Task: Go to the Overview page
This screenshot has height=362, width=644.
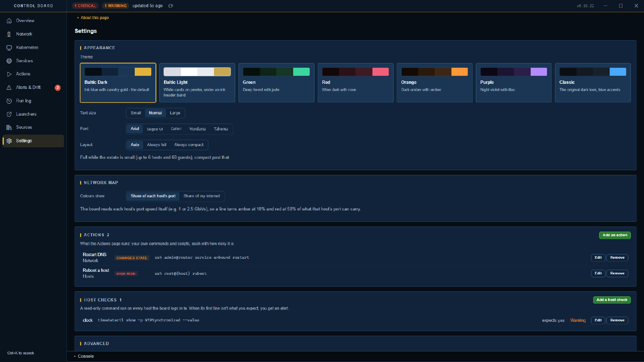Action: coord(33,21)
